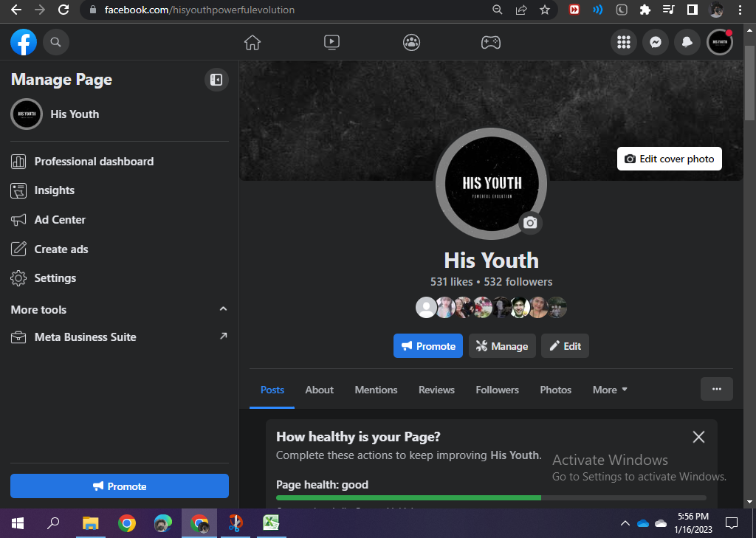756x538 pixels.
Task: Click Edit cover photo
Action: click(669, 159)
